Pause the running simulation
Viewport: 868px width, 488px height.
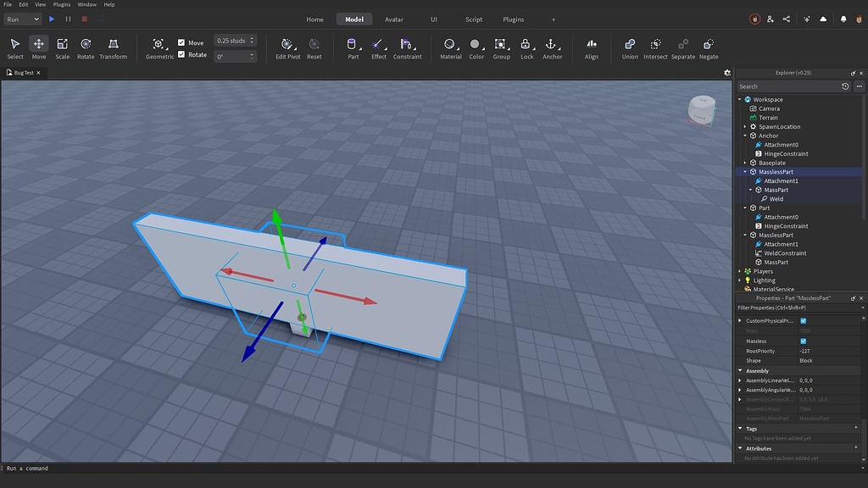(68, 19)
